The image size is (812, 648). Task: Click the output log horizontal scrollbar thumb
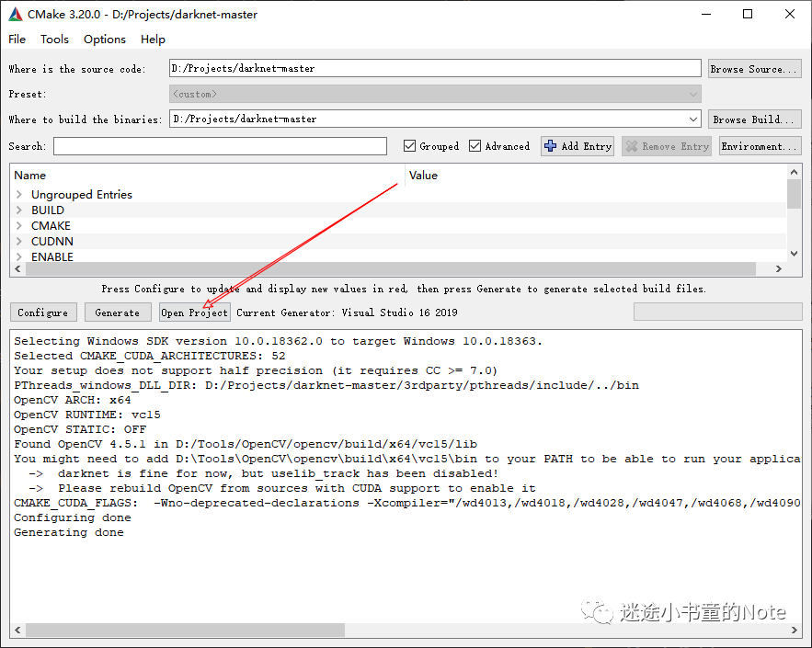(x=186, y=630)
